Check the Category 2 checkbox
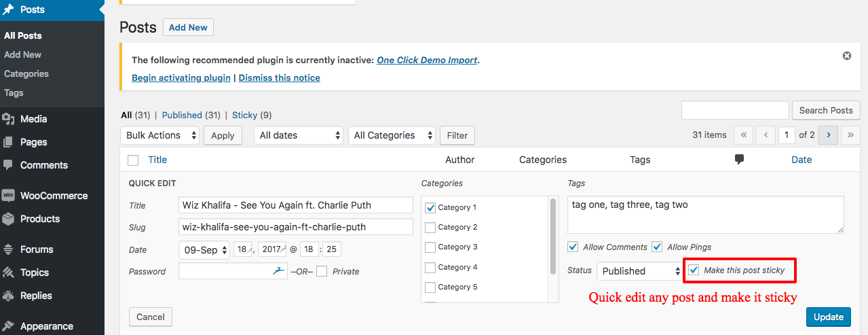868x335 pixels. coord(430,227)
